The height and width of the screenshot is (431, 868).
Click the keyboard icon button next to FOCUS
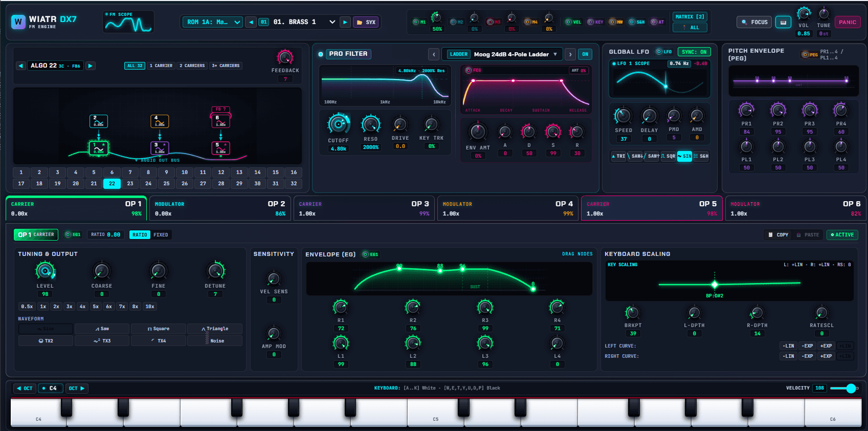pyautogui.click(x=783, y=22)
